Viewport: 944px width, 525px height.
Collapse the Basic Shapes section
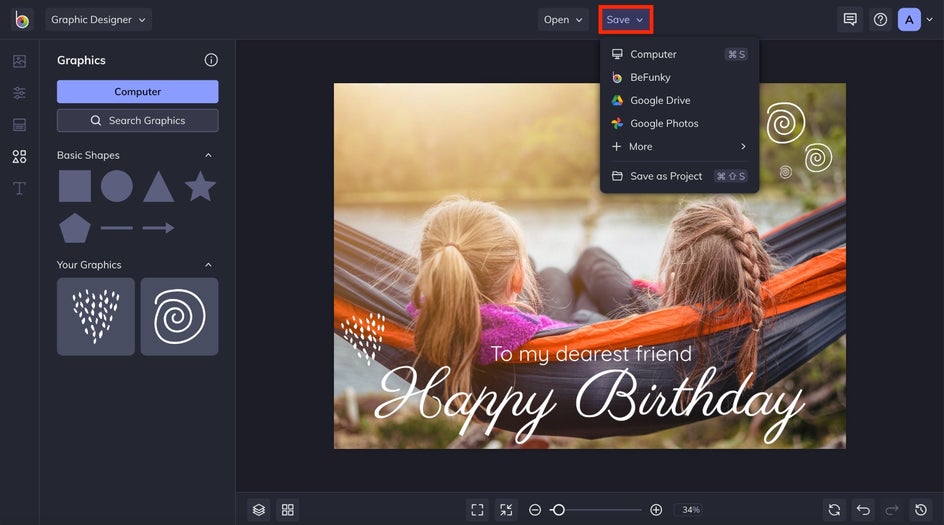[208, 155]
